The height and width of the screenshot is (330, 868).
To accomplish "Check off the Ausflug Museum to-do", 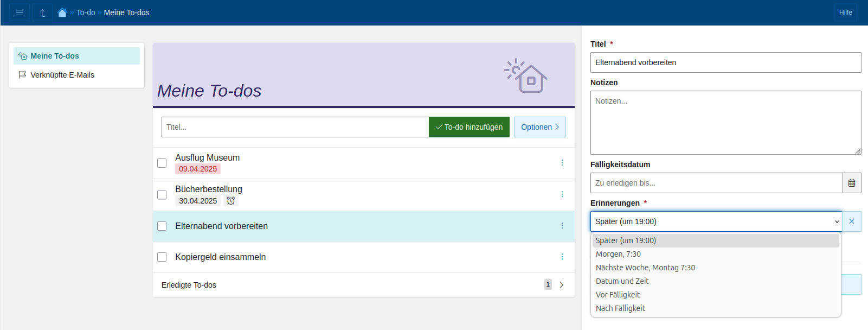I will (162, 163).
